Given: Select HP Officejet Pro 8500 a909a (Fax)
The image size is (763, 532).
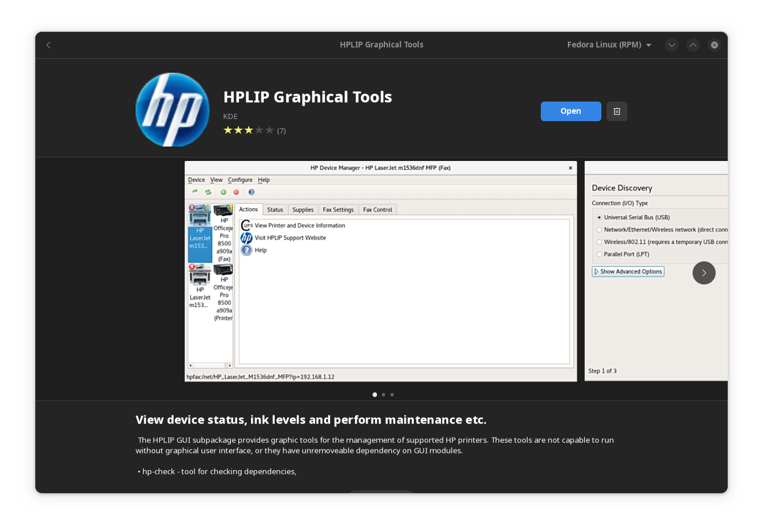Looking at the screenshot, I should [223, 234].
